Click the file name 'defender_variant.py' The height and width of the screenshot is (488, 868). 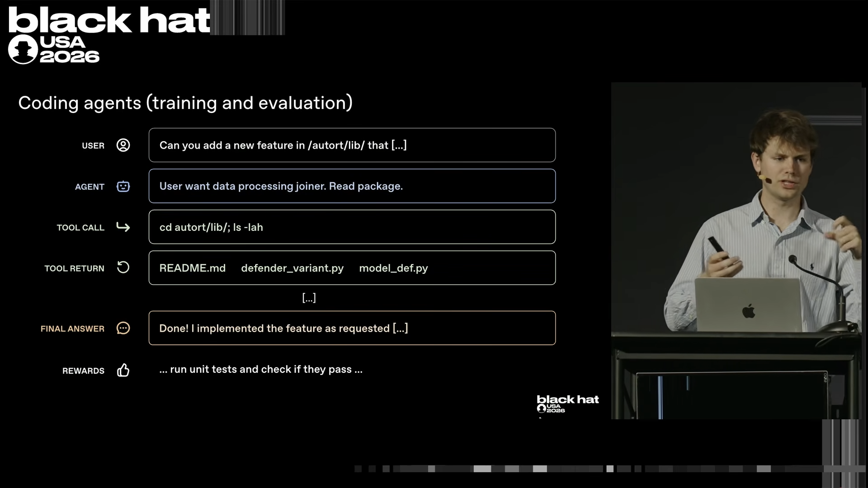coord(292,268)
